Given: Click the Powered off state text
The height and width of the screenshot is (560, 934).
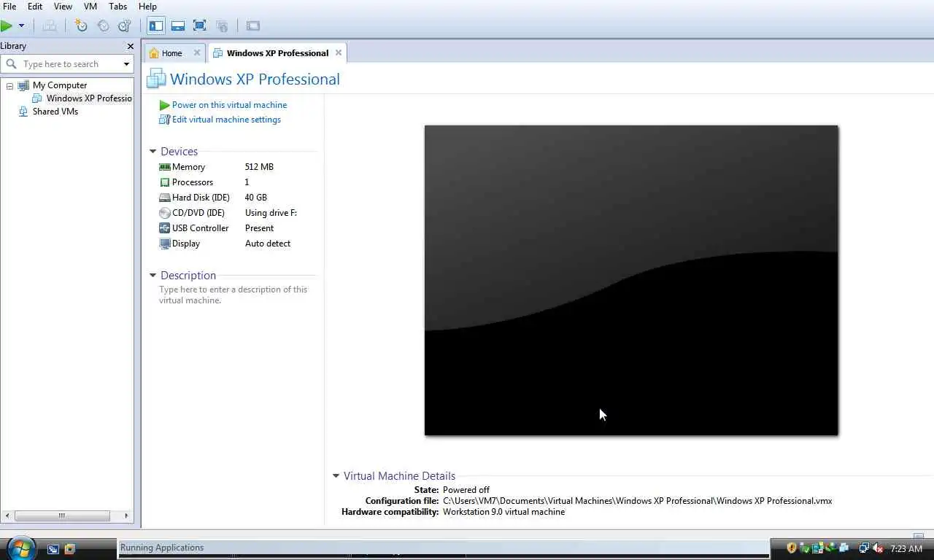Looking at the screenshot, I should (466, 490).
